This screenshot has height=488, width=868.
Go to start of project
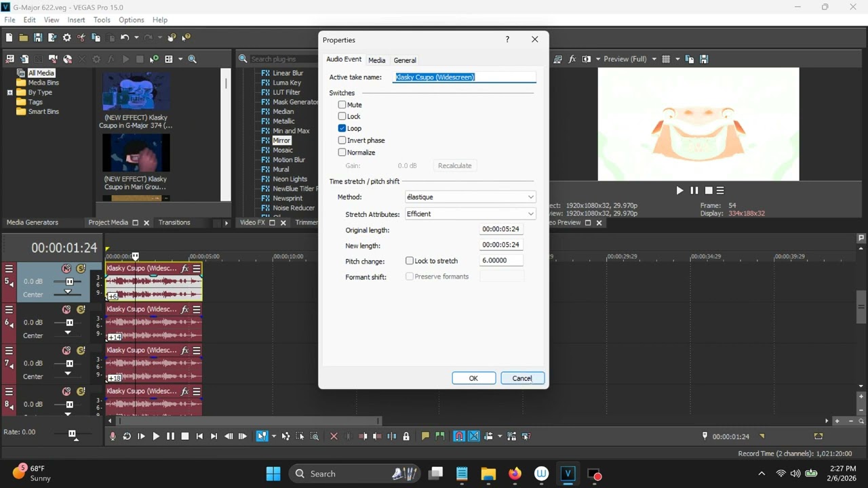199,436
